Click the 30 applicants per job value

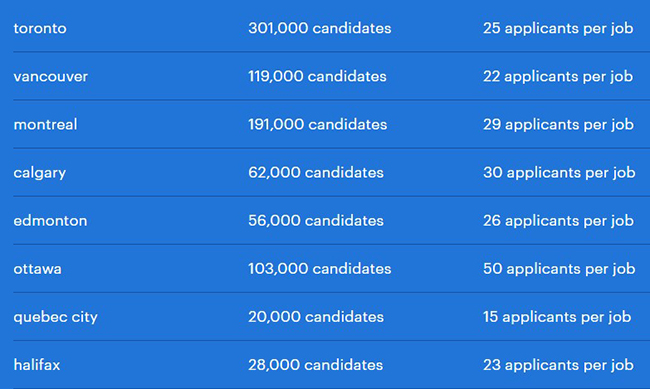pyautogui.click(x=559, y=173)
